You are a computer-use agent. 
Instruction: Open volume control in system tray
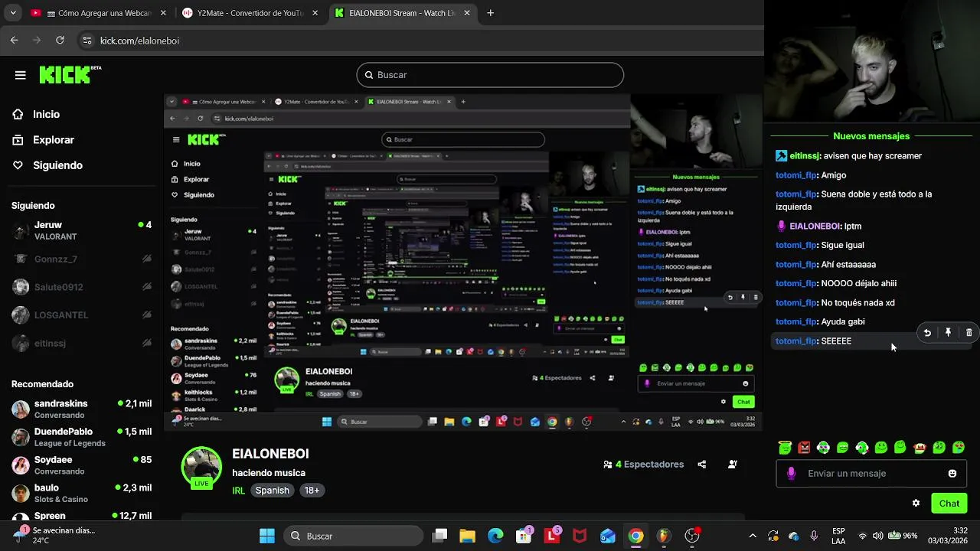point(877,536)
